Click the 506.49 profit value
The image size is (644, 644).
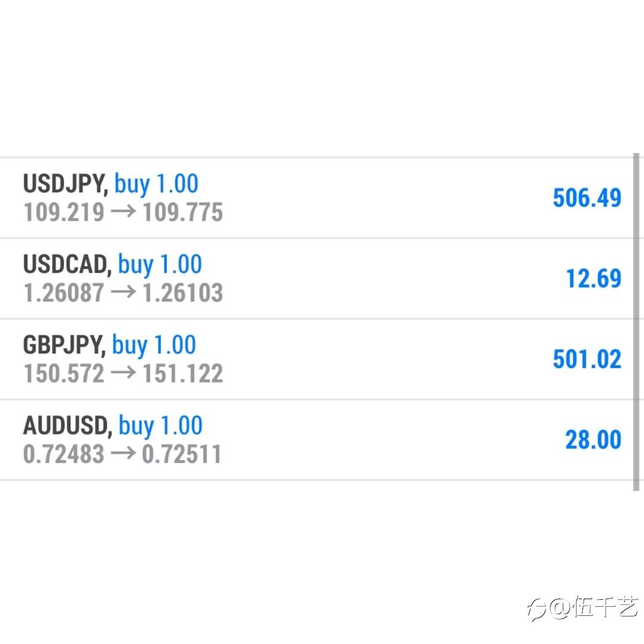tap(587, 198)
